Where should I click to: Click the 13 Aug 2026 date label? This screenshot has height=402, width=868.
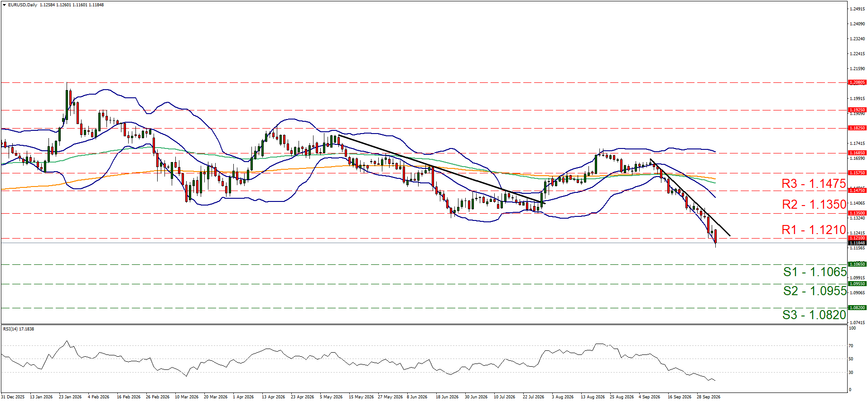coord(593,397)
